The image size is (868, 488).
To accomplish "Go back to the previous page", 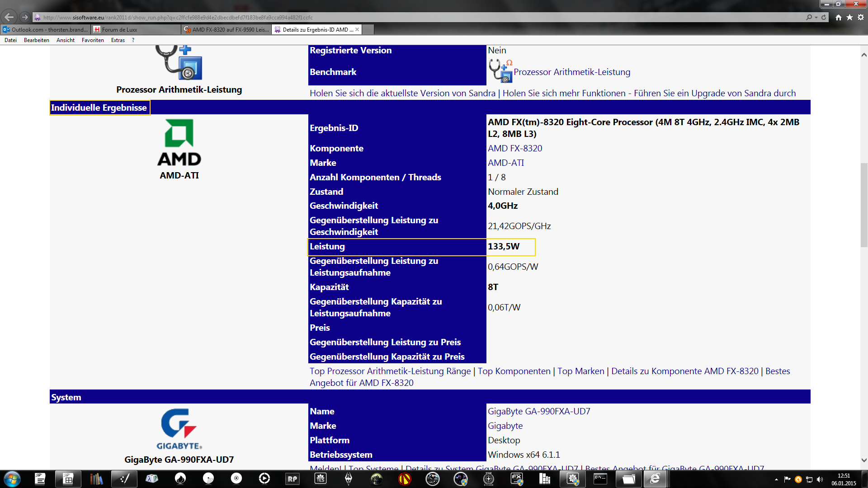I will pyautogui.click(x=9, y=17).
